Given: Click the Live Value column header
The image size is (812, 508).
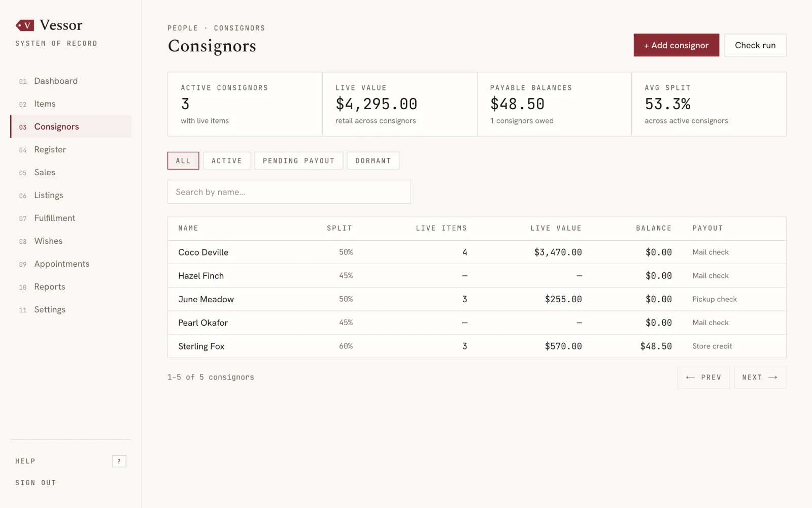Looking at the screenshot, I should coord(556,228).
